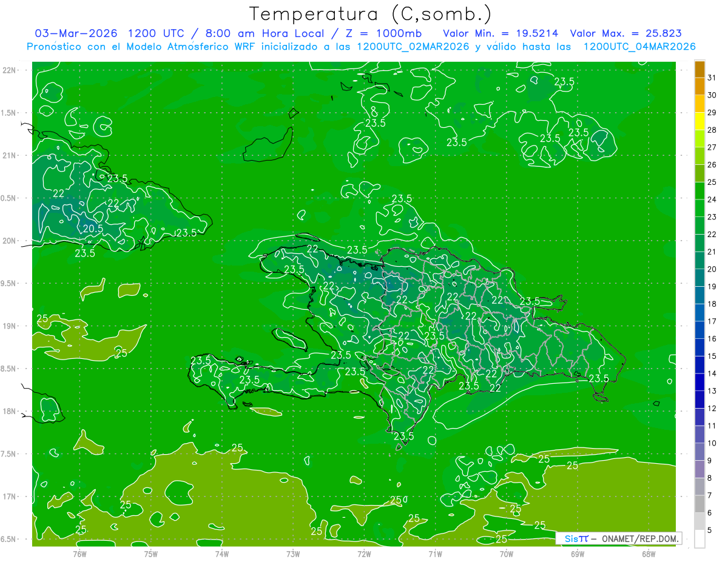Click the legend value 22 on color scale

point(712,235)
